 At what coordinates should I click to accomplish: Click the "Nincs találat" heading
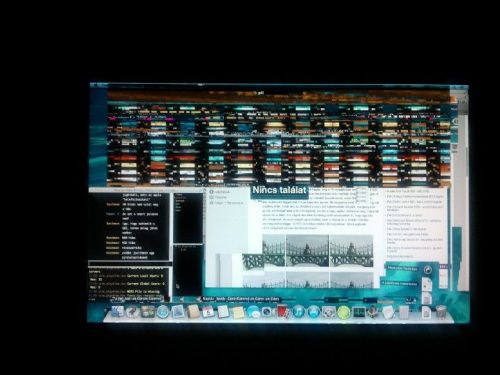pyautogui.click(x=279, y=190)
